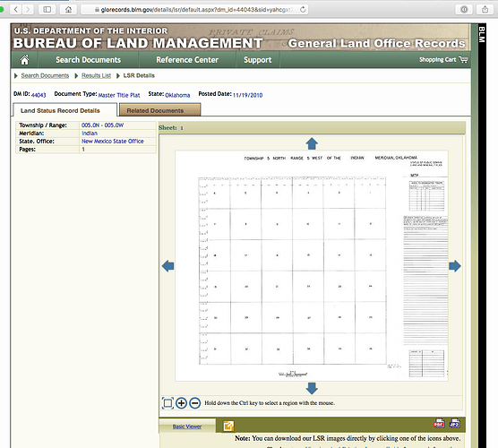Click the Sheet number 1
The width and height of the screenshot is (498, 448).
tap(182, 128)
